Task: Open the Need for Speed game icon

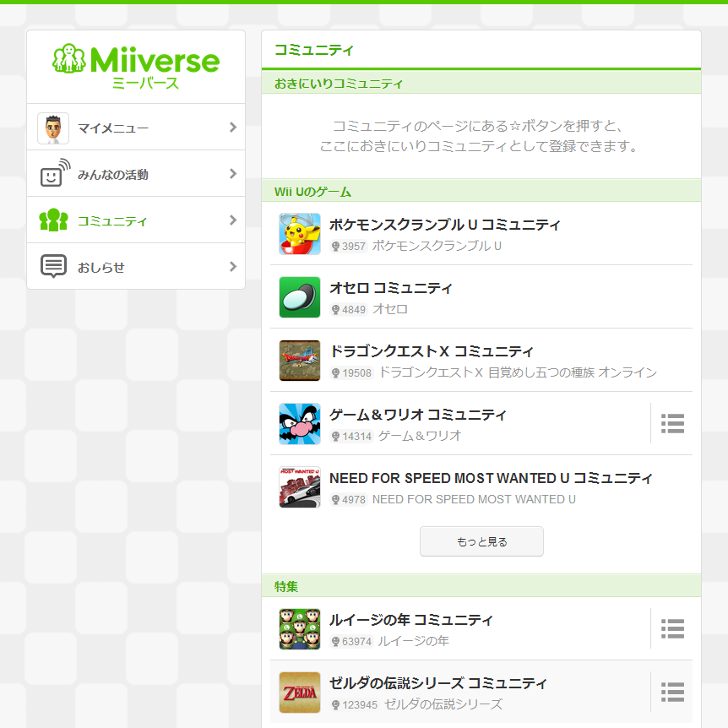Action: click(300, 487)
